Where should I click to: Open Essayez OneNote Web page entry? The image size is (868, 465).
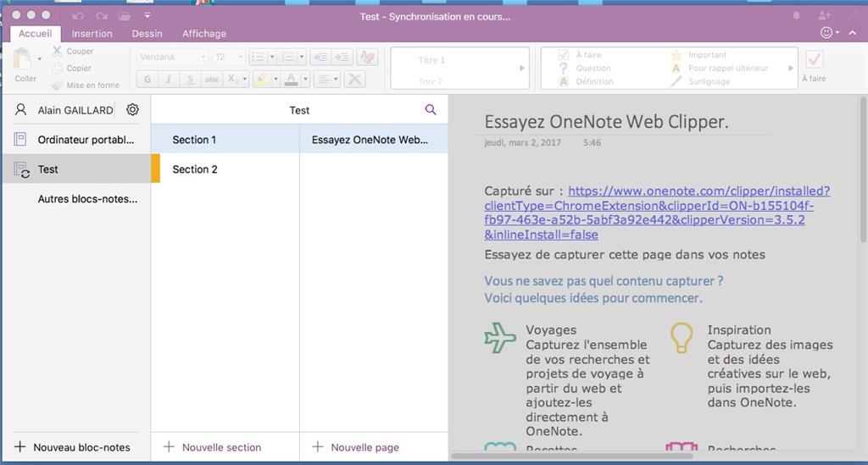[x=374, y=140]
